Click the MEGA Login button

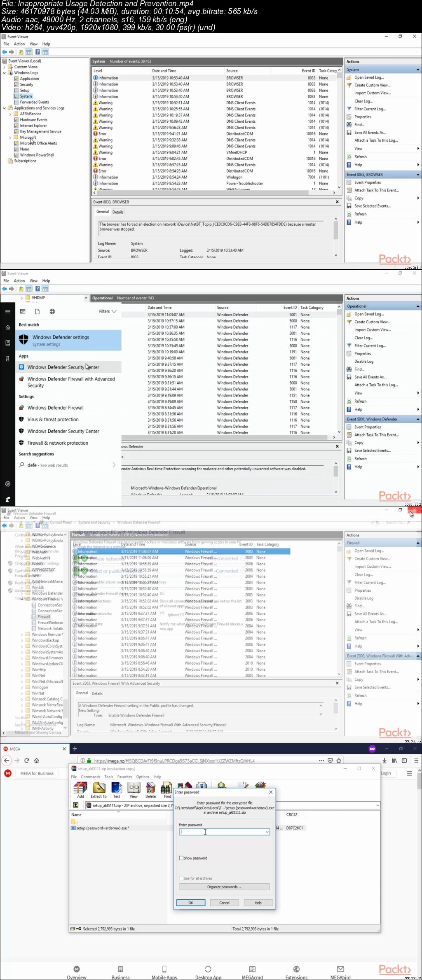(386, 773)
